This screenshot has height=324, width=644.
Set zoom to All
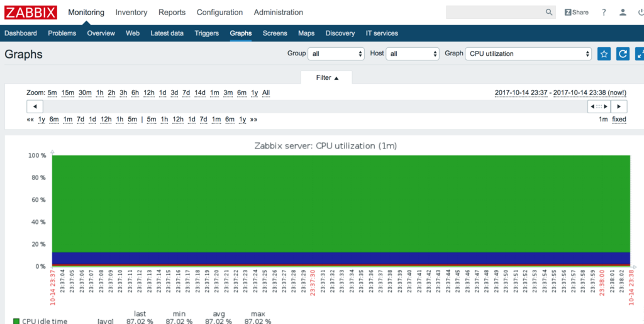click(x=266, y=93)
